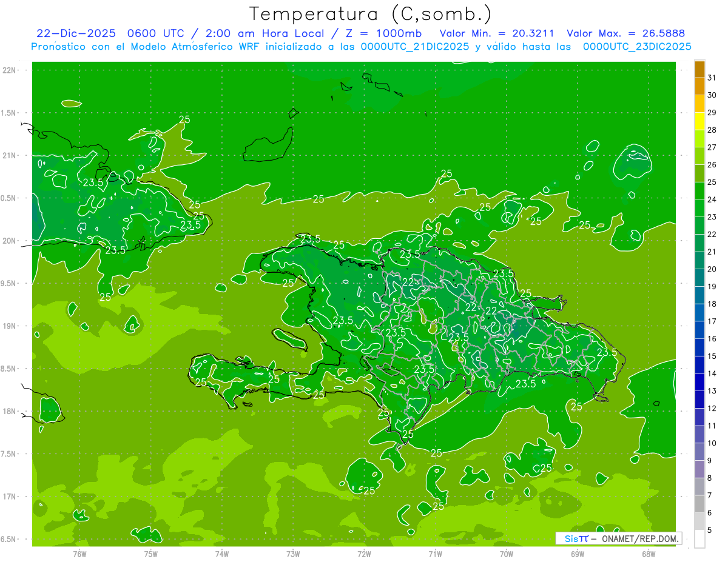Click the "21N" latitude axis label

9,155
